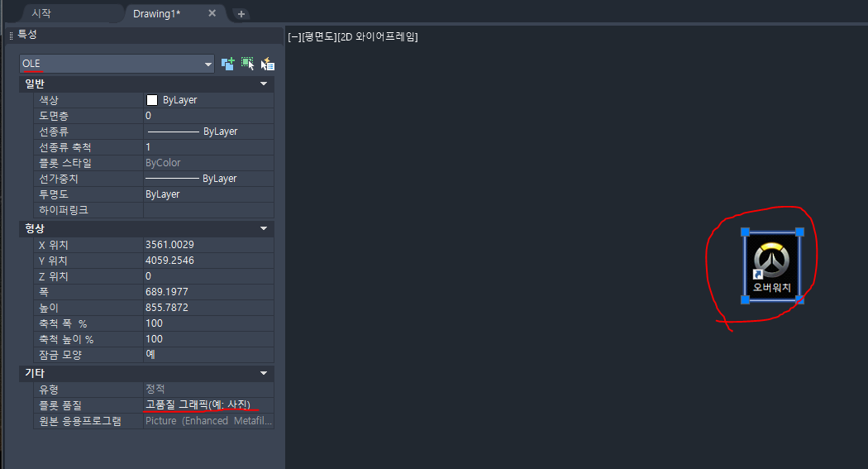Screen dimensions: 868x469
Task: Edit Z 위치 value 0
Action: [208, 275]
